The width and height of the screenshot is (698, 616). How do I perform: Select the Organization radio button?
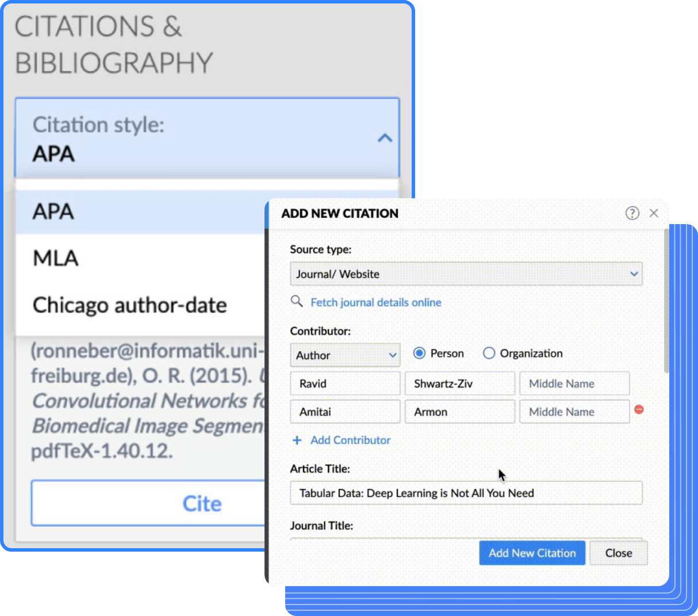click(x=489, y=353)
